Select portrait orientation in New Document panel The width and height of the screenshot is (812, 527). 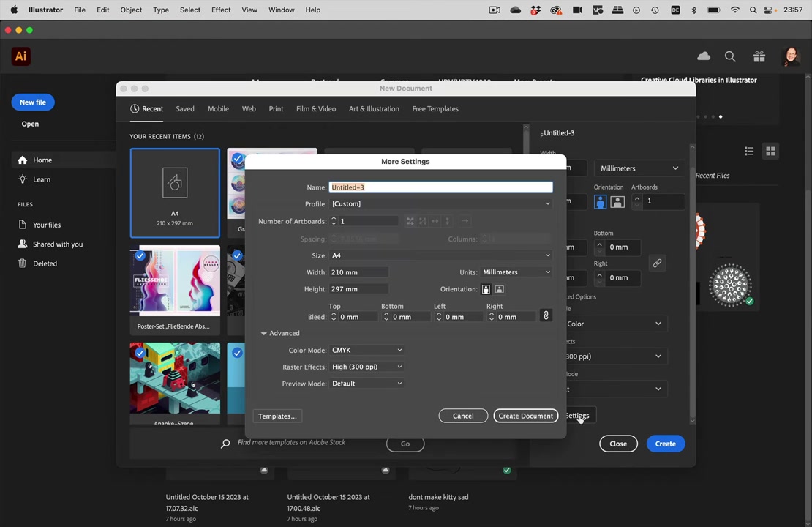click(x=600, y=201)
